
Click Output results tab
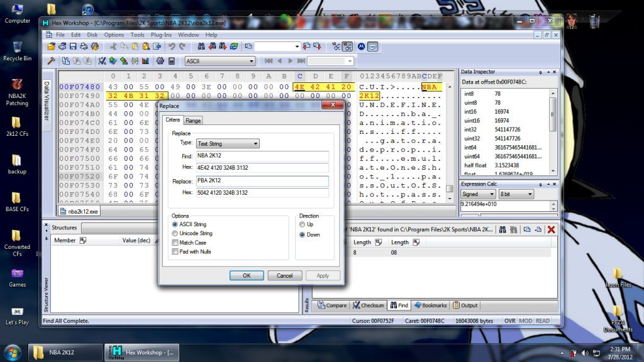pos(466,305)
